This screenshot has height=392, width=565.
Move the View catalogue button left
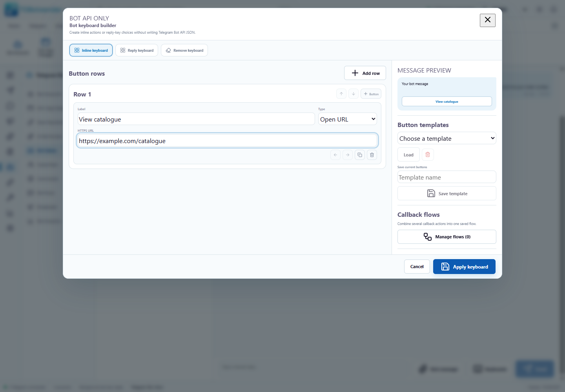coord(335,155)
